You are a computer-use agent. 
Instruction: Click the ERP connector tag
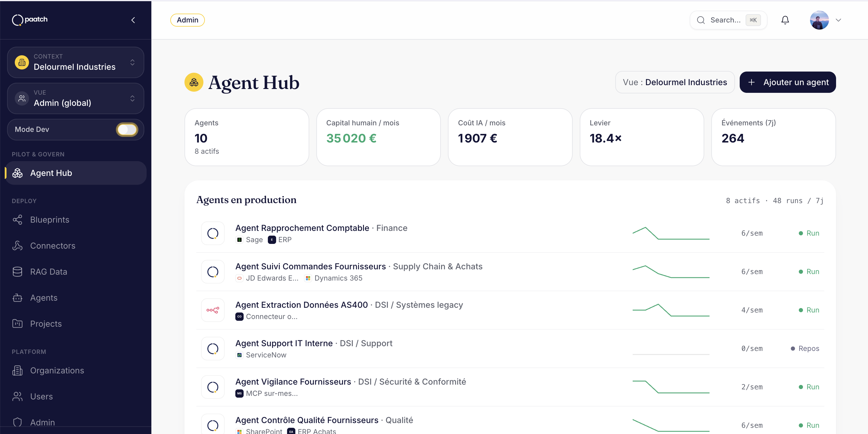(280, 239)
